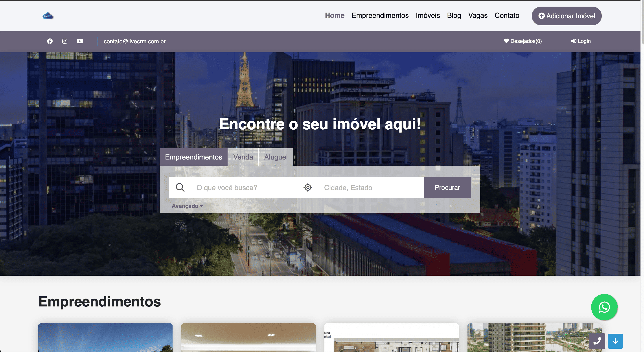Expand the Avançado options dropdown
The image size is (644, 352).
[187, 206]
